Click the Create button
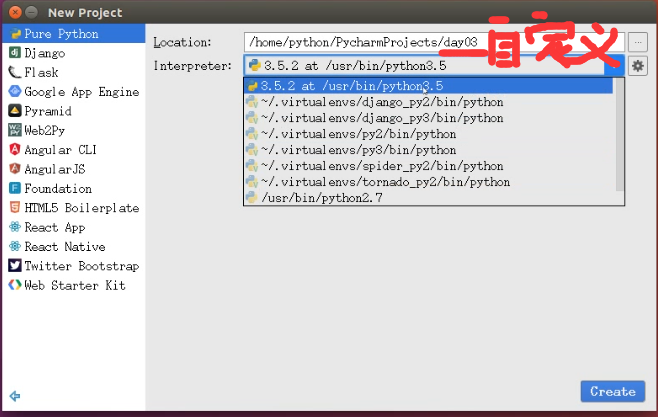This screenshot has width=658, height=417. point(613,391)
